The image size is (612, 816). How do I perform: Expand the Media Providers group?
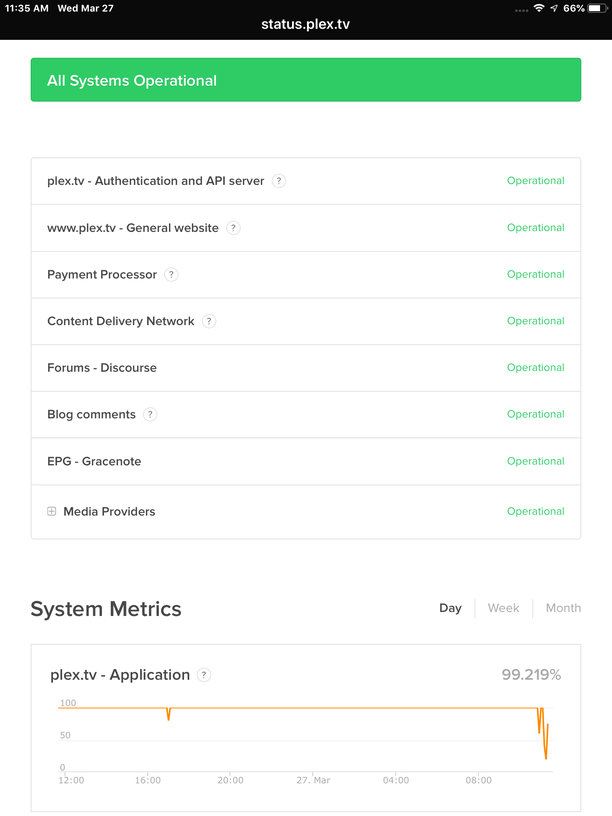[52, 511]
